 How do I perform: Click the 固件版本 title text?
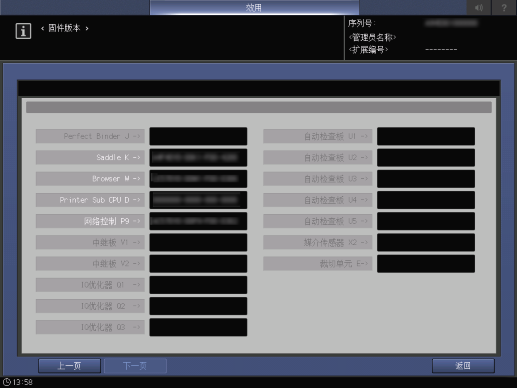coord(64,28)
